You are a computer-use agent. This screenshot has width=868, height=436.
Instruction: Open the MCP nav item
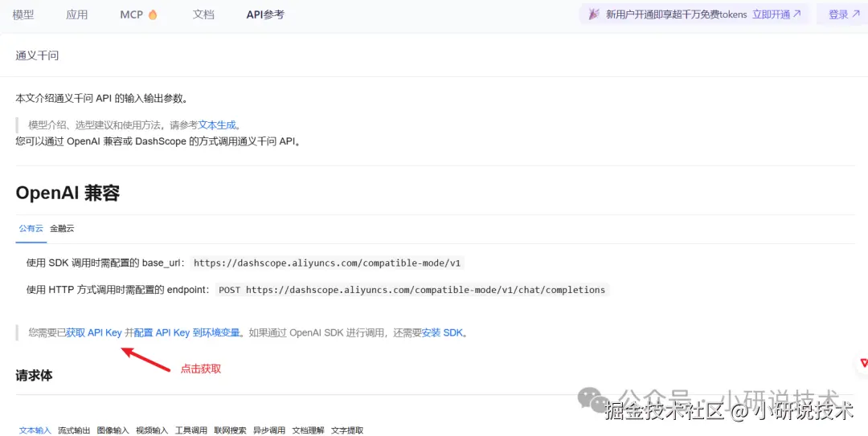coord(132,15)
